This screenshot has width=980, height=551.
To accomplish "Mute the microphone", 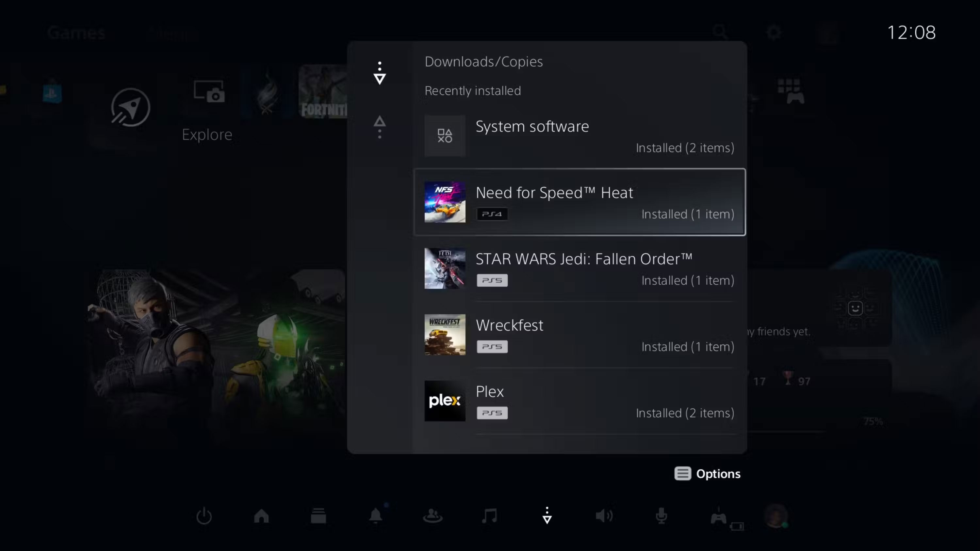I will point(661,516).
